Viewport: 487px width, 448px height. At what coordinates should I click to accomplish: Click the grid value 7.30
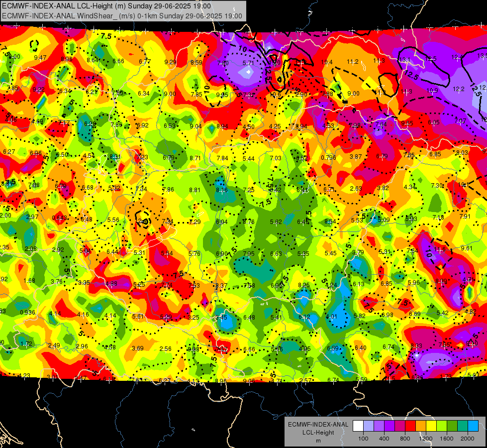coord(437,185)
